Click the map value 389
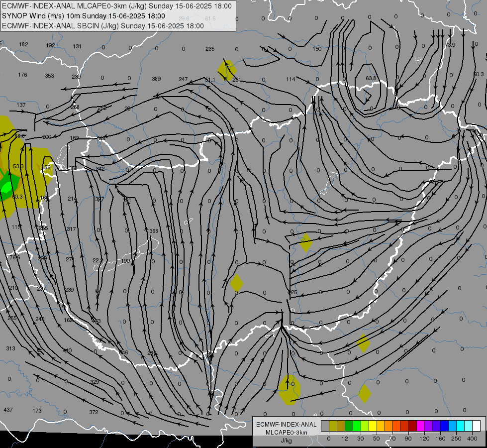Screen dimensions: 487x448 tap(156, 79)
